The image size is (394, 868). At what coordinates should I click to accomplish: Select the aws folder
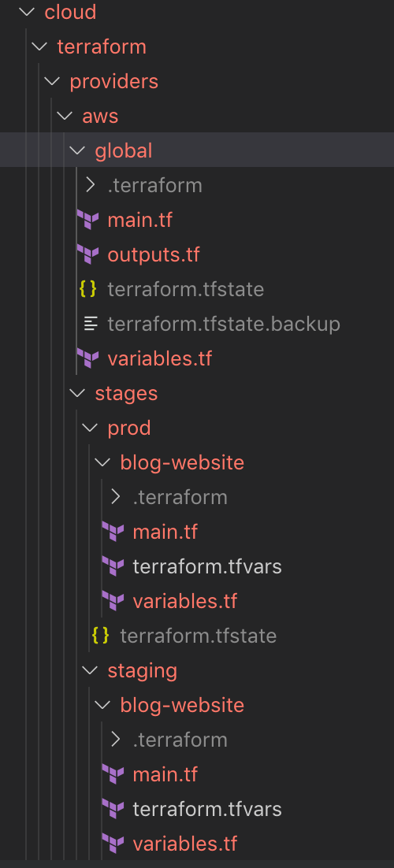pyautogui.click(x=100, y=117)
